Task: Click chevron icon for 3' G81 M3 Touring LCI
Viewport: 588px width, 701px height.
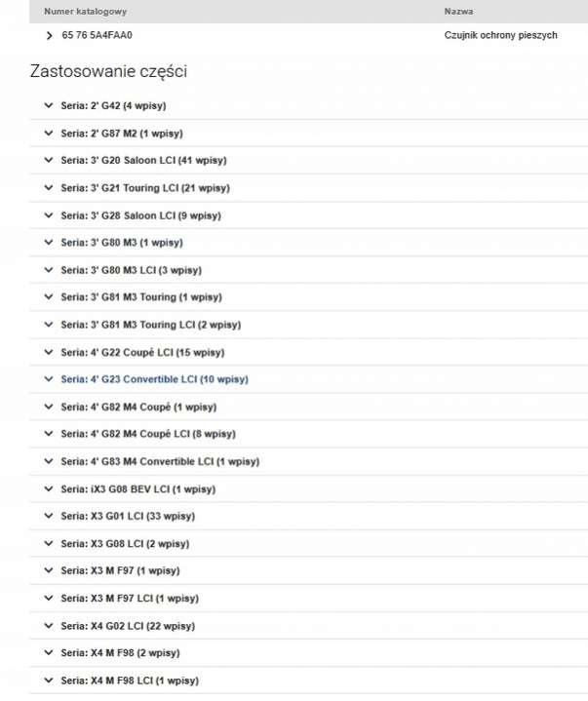Action: coord(47,325)
